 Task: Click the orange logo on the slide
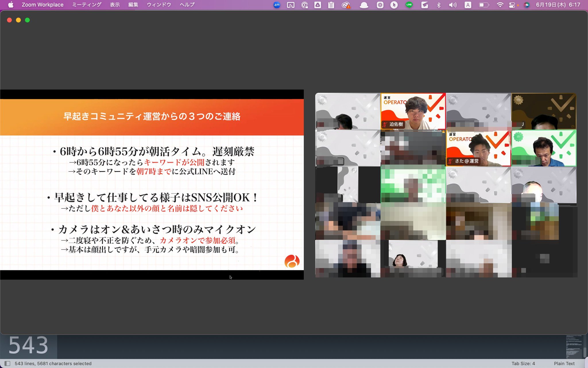(x=292, y=261)
